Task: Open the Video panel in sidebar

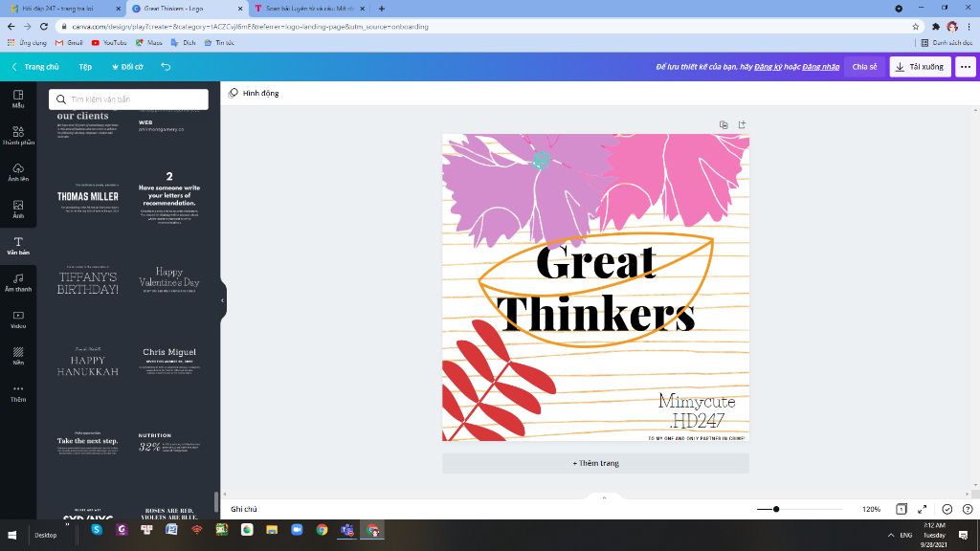Action: click(x=18, y=320)
